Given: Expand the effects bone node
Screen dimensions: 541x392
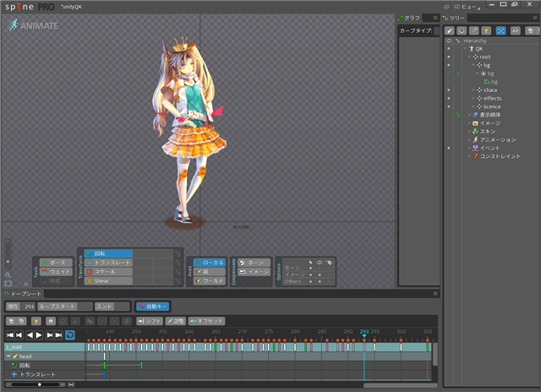Looking at the screenshot, I should (x=473, y=98).
